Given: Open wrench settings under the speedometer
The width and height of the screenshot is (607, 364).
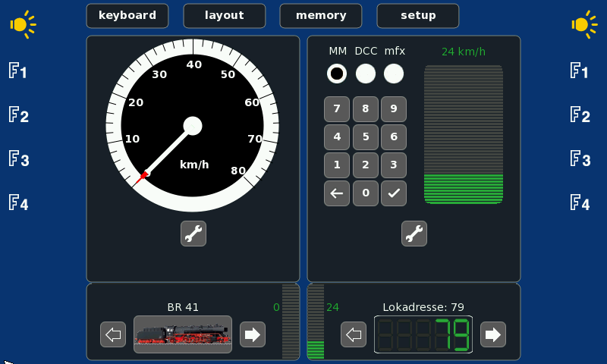Looking at the screenshot, I should (193, 234).
